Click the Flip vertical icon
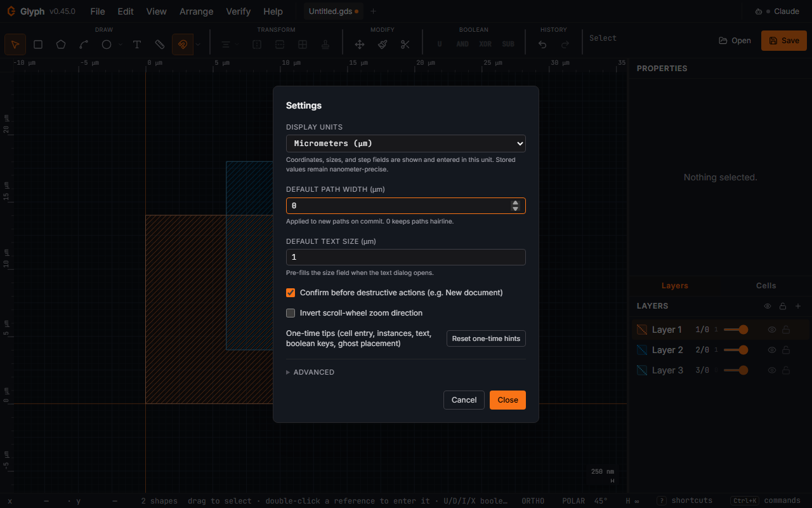Image resolution: width=812 pixels, height=508 pixels. 280,44
